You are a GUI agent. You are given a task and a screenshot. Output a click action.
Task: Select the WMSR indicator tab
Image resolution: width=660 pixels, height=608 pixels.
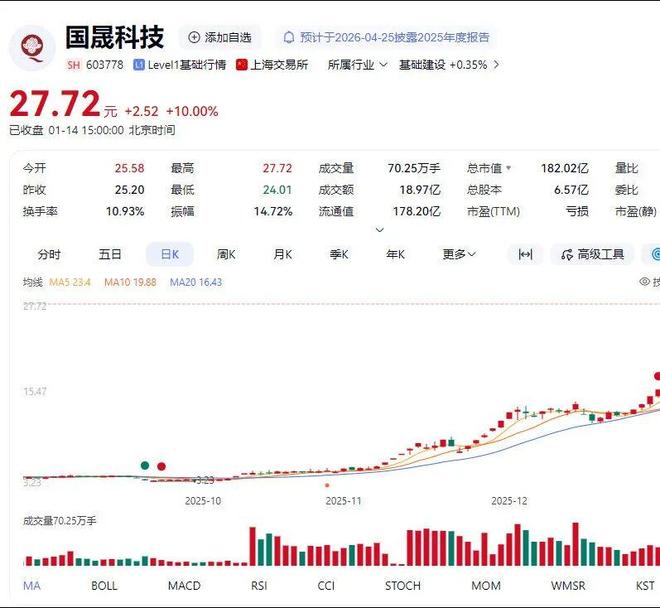(x=568, y=585)
